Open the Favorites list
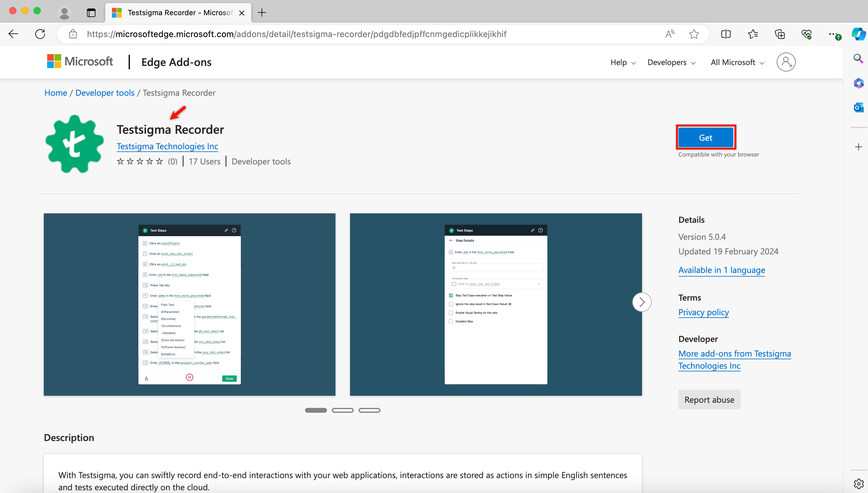This screenshot has height=493, width=868. (x=753, y=34)
